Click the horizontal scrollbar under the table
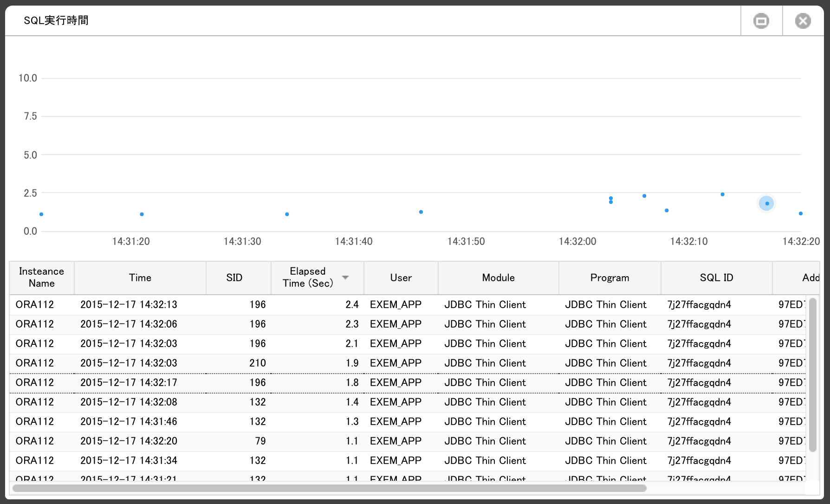Screen dimensions: 830x504 [330, 488]
